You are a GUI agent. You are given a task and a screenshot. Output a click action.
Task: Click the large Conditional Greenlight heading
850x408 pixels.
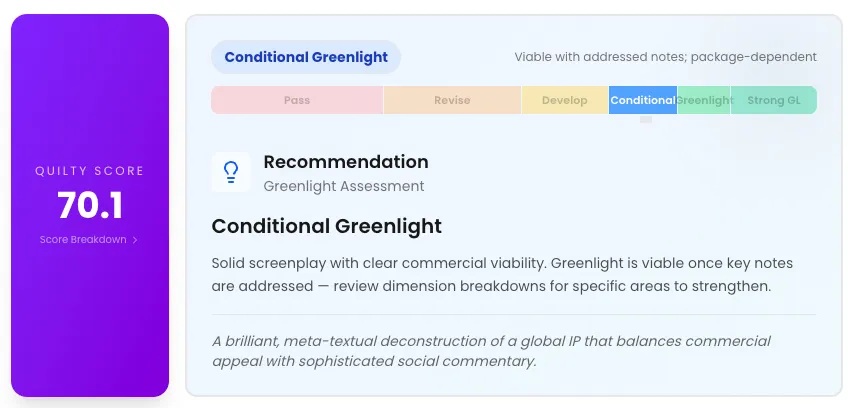(327, 226)
